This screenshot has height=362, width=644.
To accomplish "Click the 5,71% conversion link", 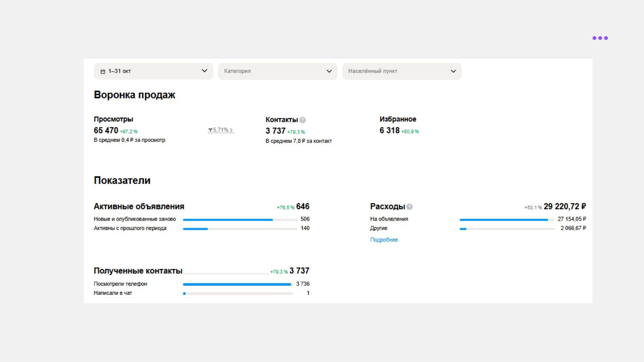I will [220, 130].
